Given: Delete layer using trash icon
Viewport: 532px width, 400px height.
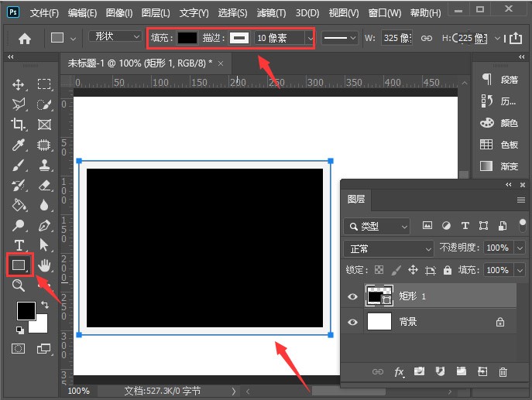Looking at the screenshot, I should pyautogui.click(x=503, y=372).
